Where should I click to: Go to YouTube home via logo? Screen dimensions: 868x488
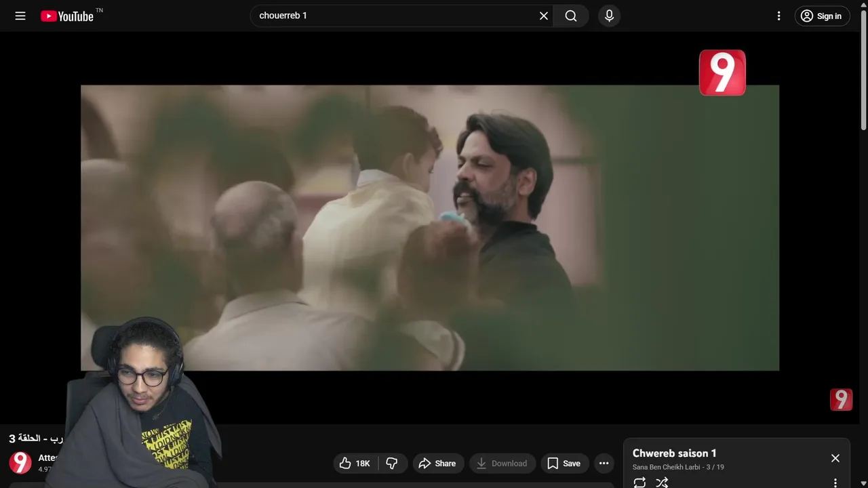click(x=66, y=16)
